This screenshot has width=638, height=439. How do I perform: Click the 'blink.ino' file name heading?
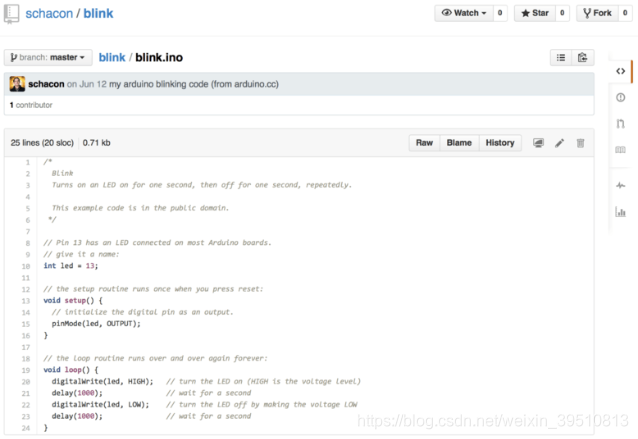click(x=159, y=57)
